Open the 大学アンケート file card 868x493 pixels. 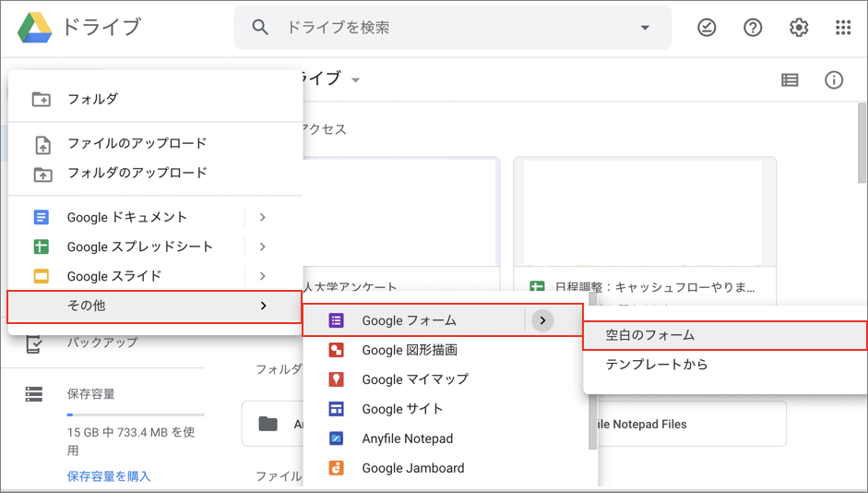[400, 223]
